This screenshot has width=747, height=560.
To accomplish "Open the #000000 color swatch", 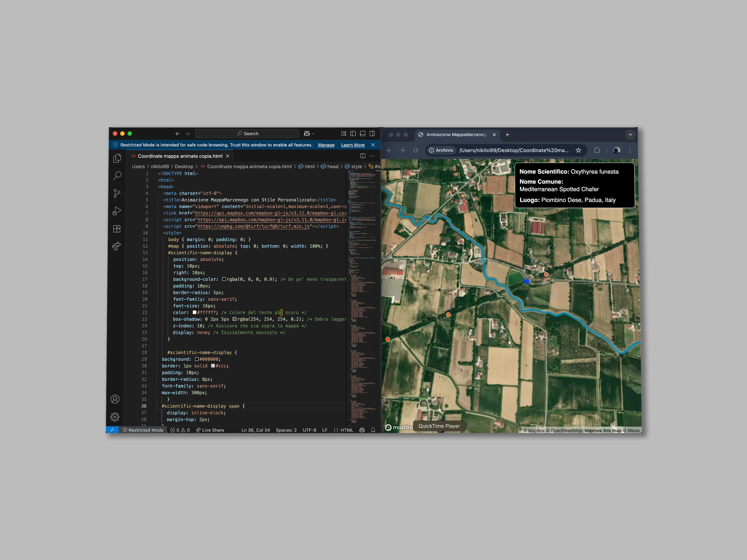I will (197, 359).
